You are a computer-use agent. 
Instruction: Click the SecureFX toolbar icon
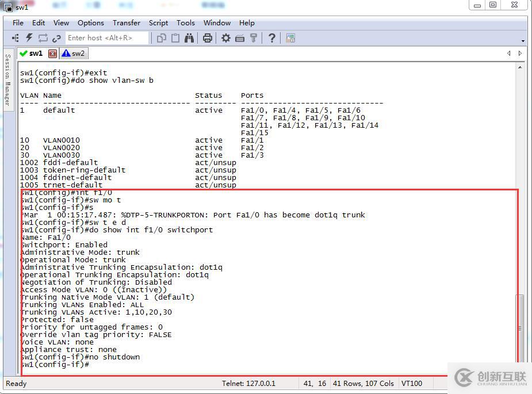(x=290, y=38)
